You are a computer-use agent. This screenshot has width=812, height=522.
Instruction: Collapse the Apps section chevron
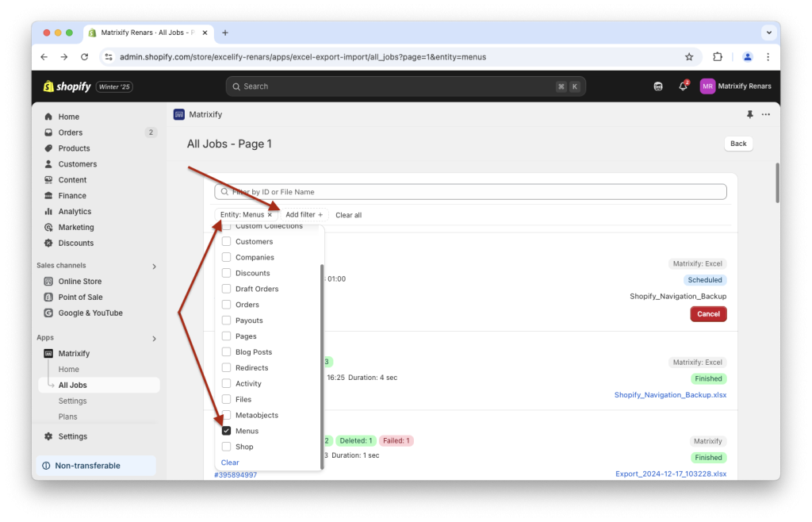pos(155,337)
